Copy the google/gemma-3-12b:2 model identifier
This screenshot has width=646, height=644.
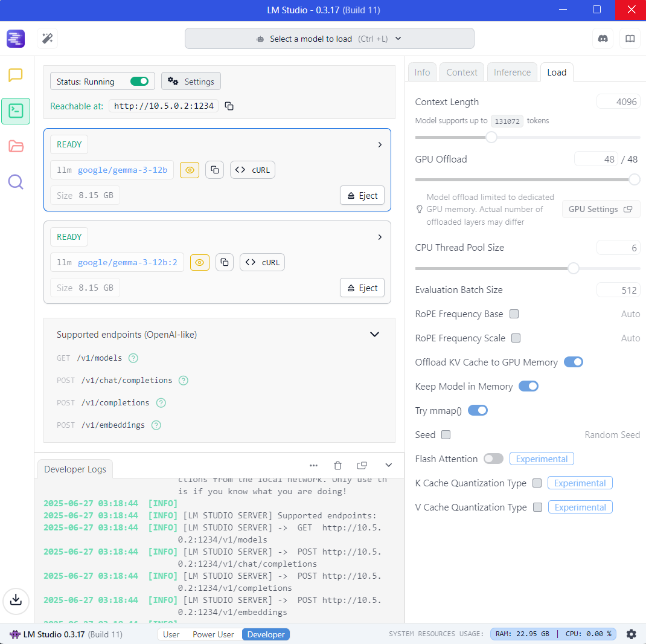click(225, 262)
